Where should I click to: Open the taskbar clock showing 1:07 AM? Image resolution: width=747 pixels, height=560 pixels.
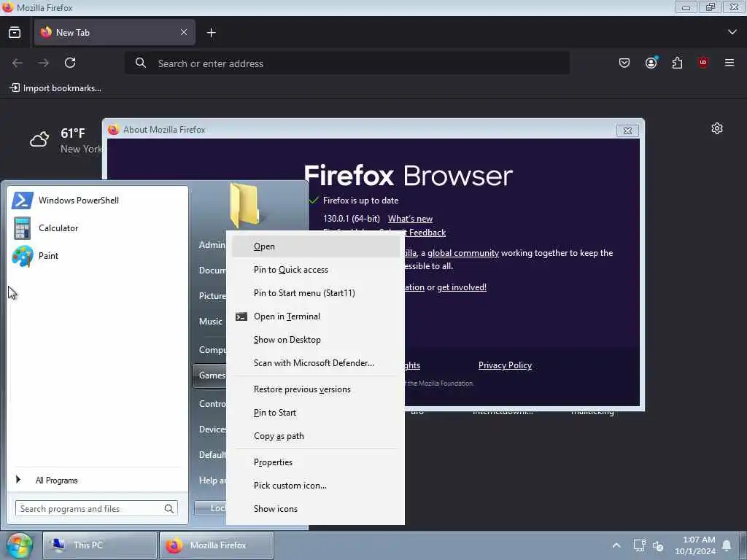click(x=695, y=545)
